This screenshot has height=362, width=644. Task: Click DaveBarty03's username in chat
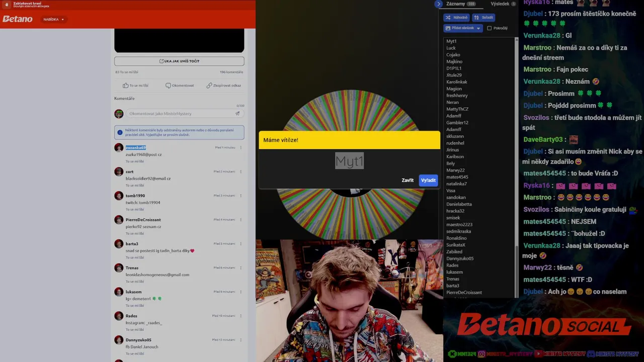pos(543,139)
